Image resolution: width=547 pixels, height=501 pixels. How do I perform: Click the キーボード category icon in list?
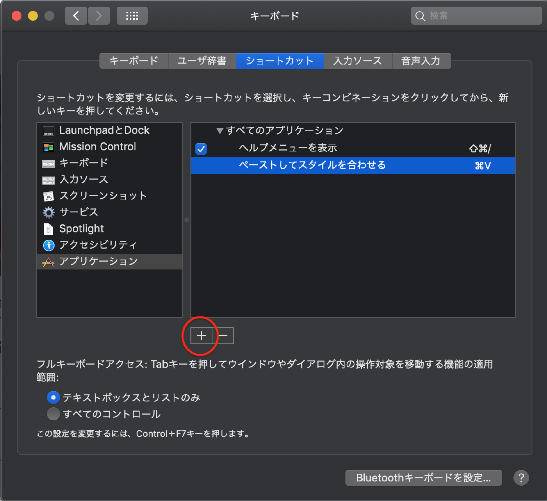pos(48,164)
